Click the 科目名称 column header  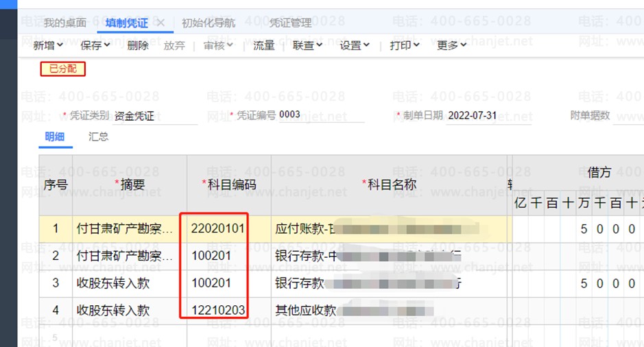click(390, 185)
